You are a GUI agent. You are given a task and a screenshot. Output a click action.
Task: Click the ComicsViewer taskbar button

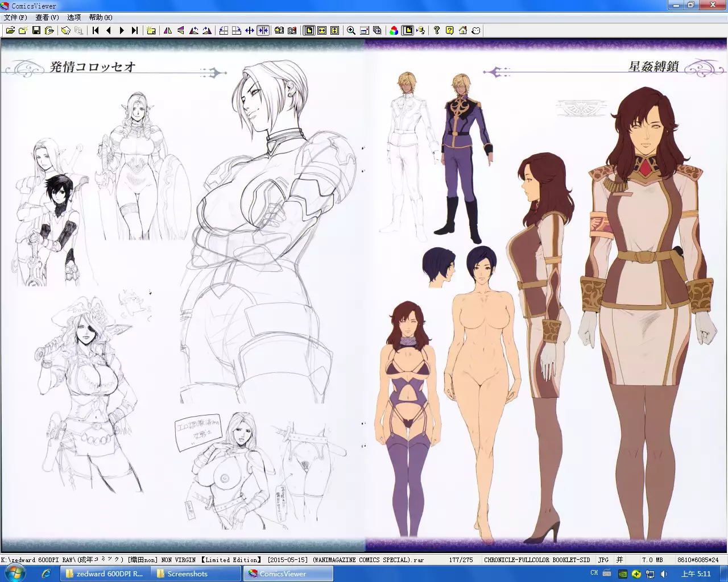pos(288,574)
